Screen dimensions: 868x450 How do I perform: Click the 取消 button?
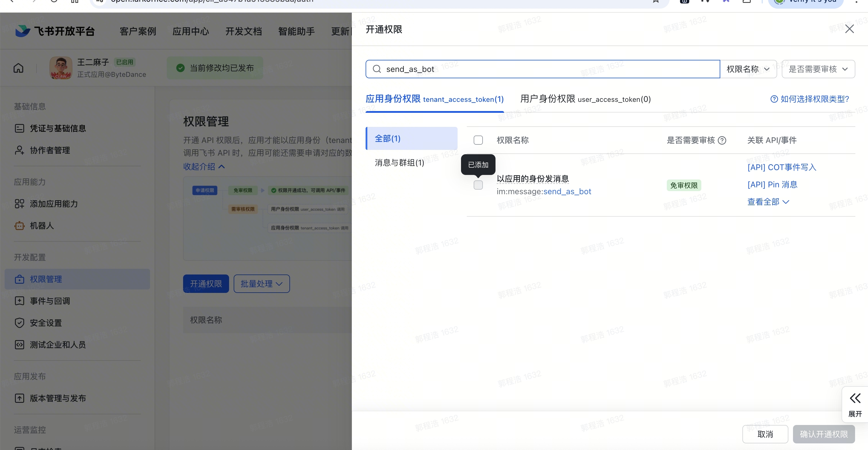(x=765, y=434)
